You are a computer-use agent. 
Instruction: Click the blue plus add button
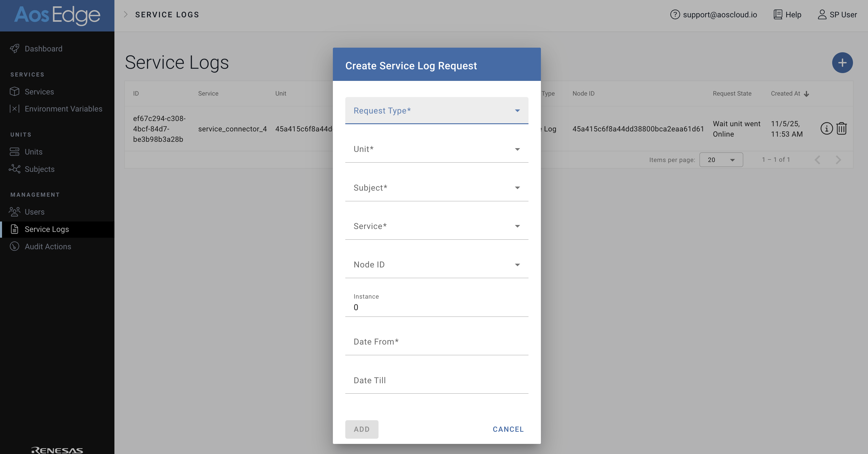click(842, 63)
